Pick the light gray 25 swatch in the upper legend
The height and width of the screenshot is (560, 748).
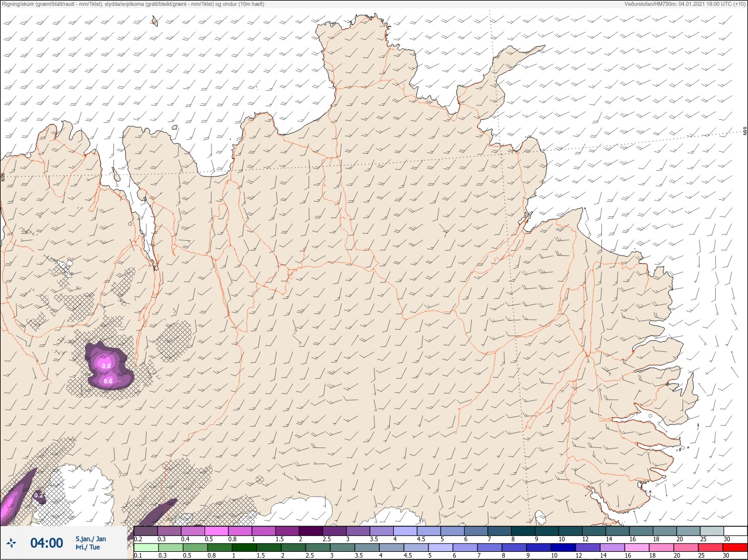pos(712,531)
